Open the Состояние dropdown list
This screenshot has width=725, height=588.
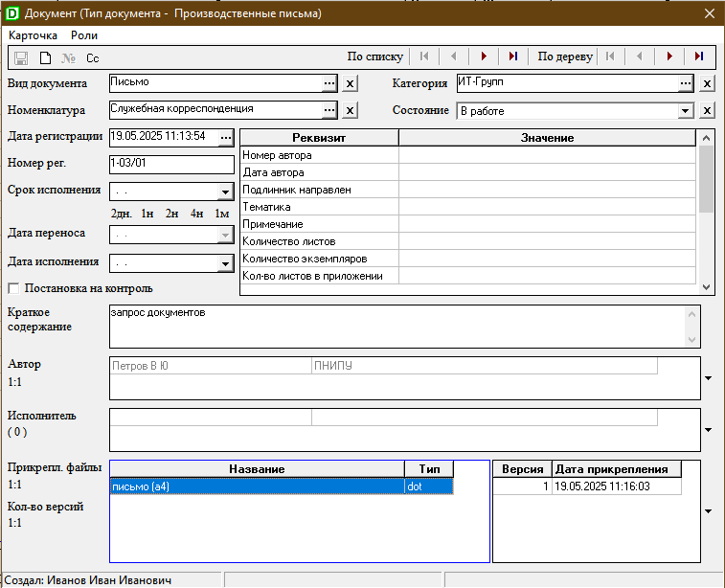685,111
